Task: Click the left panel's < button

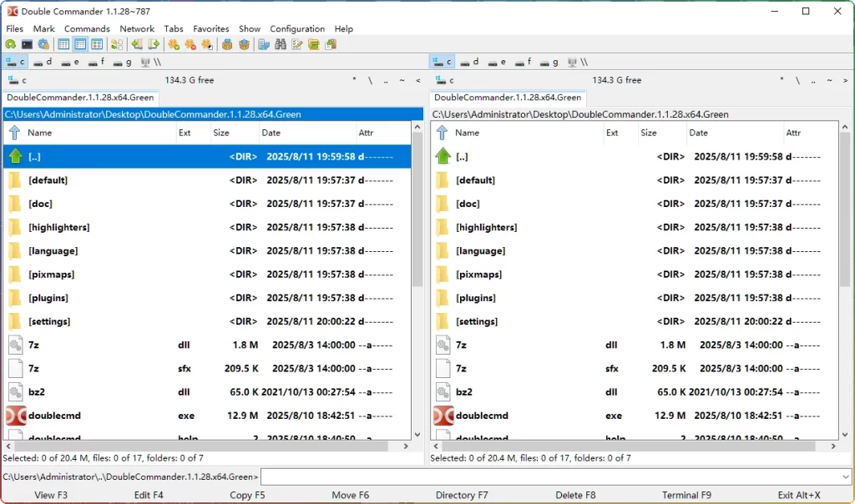Action: pyautogui.click(x=418, y=80)
